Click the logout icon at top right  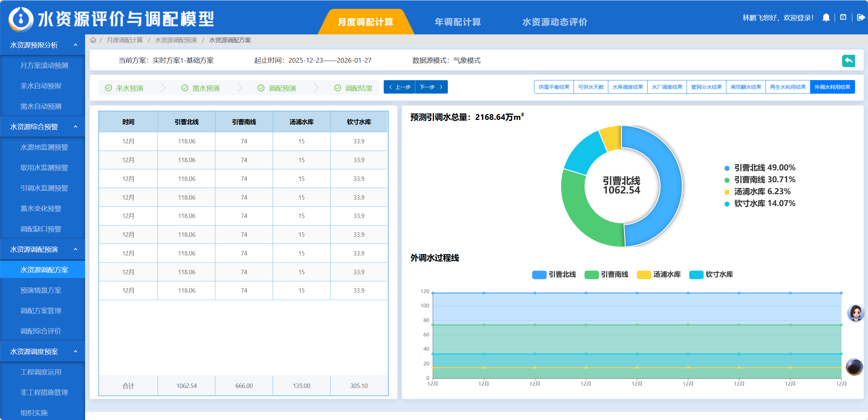coord(861,17)
